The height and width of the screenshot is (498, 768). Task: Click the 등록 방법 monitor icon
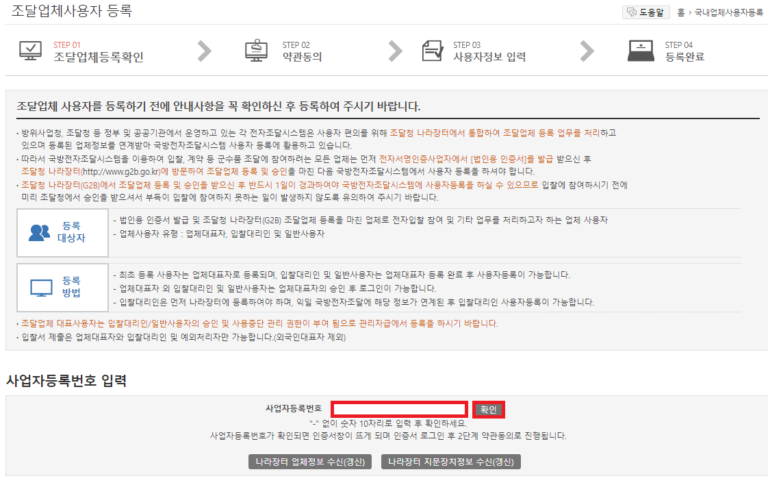40,287
